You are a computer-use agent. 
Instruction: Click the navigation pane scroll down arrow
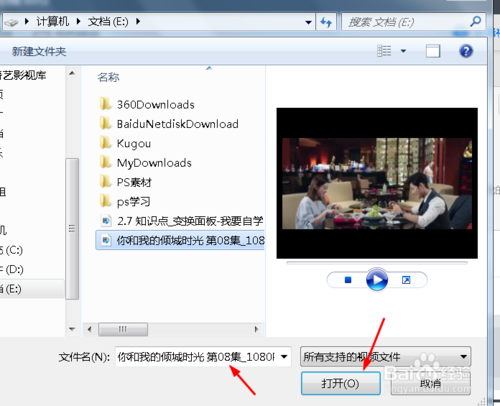tap(72, 329)
